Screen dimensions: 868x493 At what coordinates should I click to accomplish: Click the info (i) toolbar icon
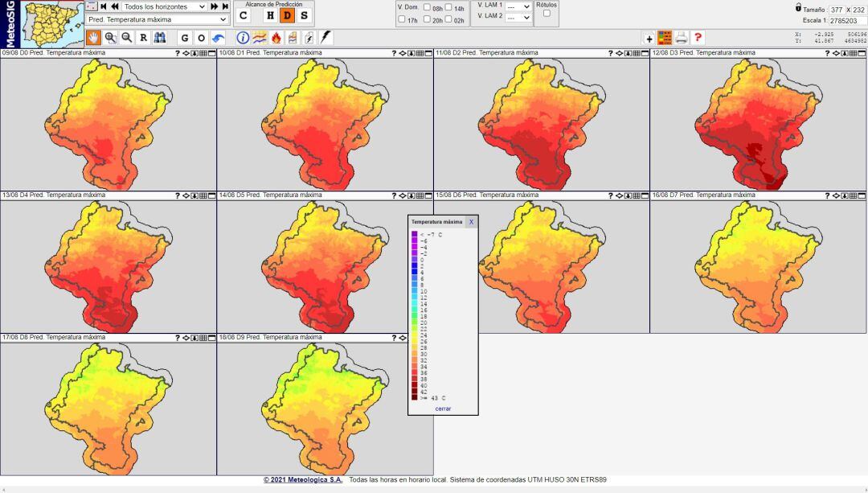[244, 36]
